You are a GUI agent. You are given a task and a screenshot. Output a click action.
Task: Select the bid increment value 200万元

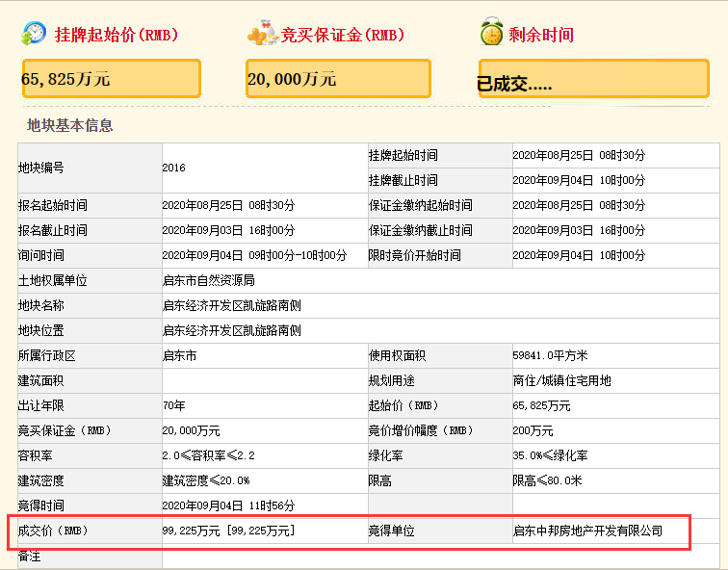click(533, 430)
